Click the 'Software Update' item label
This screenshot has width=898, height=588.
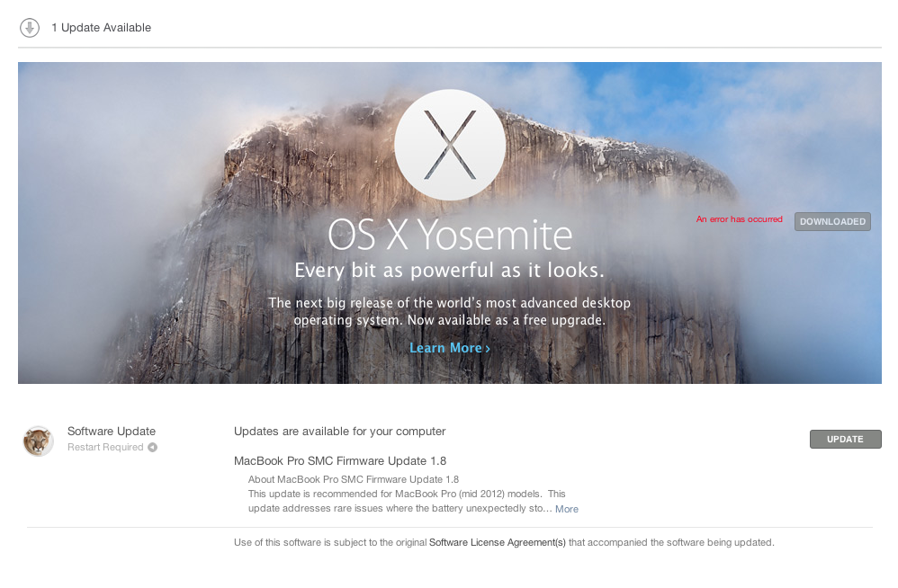click(111, 432)
